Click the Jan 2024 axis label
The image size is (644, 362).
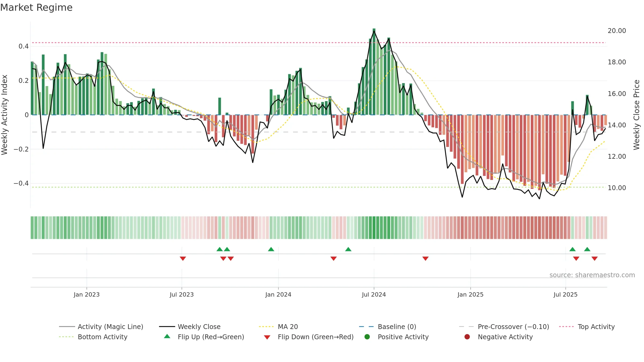click(278, 294)
